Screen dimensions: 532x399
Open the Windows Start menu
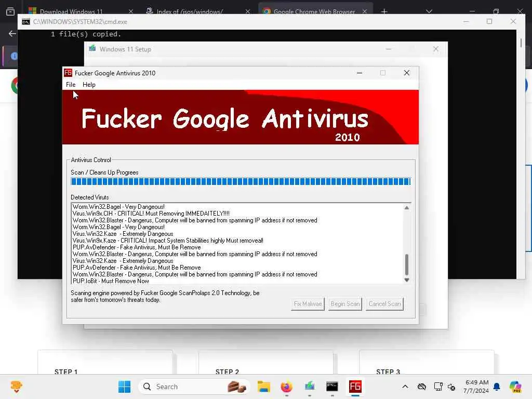[124, 387]
